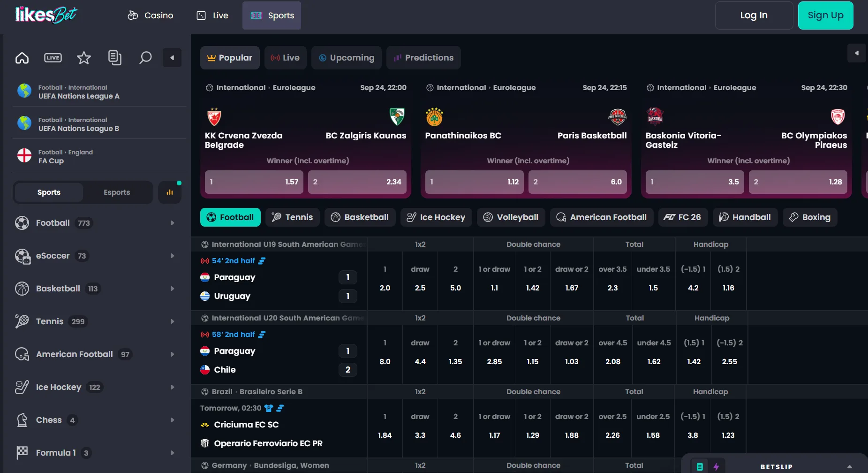Image resolution: width=868 pixels, height=473 pixels.
Task: Filter by Football sport chip
Action: 230,217
